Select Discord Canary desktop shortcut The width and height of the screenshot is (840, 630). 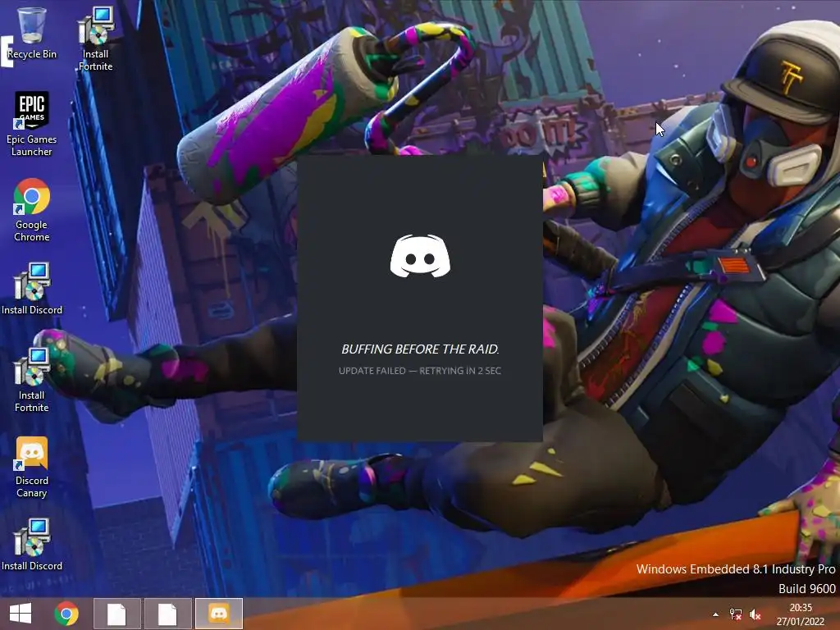tap(32, 467)
